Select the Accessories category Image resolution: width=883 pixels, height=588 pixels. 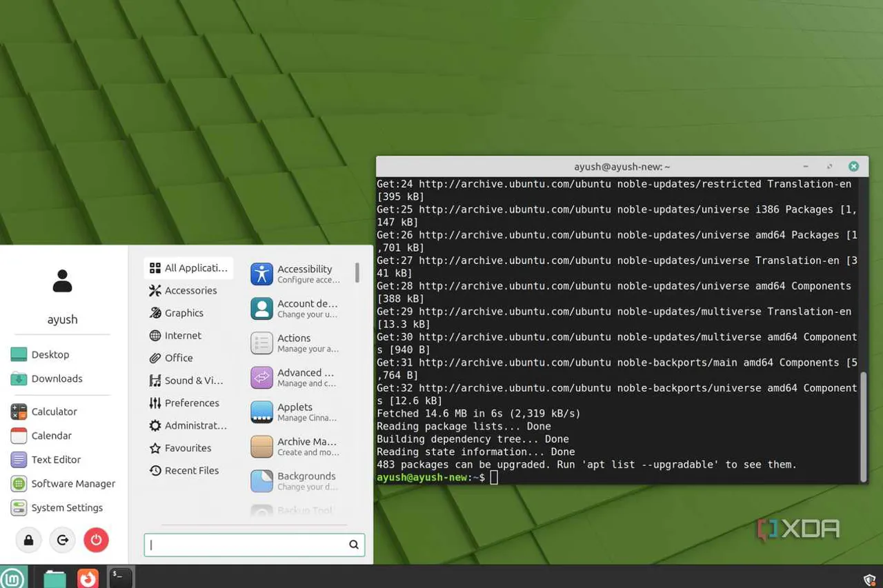pos(183,290)
